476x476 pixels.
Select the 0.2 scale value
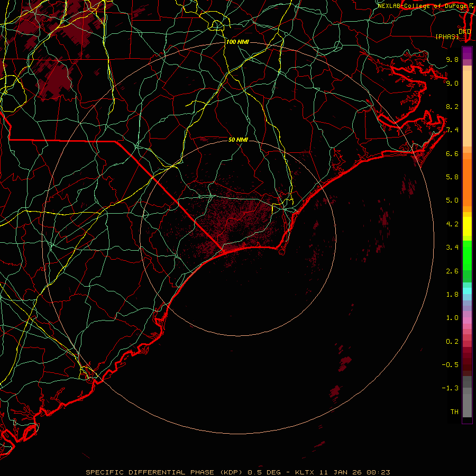[452, 342]
